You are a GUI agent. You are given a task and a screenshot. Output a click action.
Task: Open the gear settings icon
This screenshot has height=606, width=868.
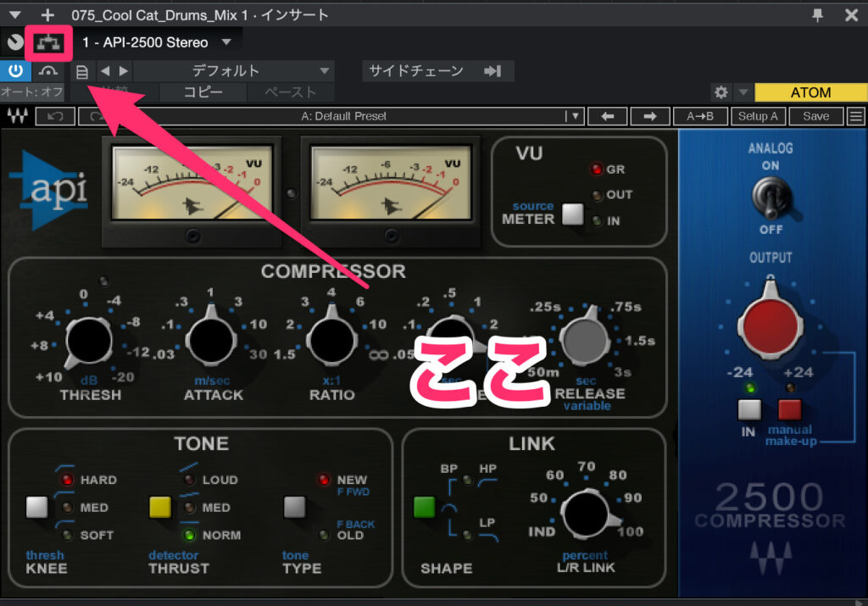click(x=721, y=92)
